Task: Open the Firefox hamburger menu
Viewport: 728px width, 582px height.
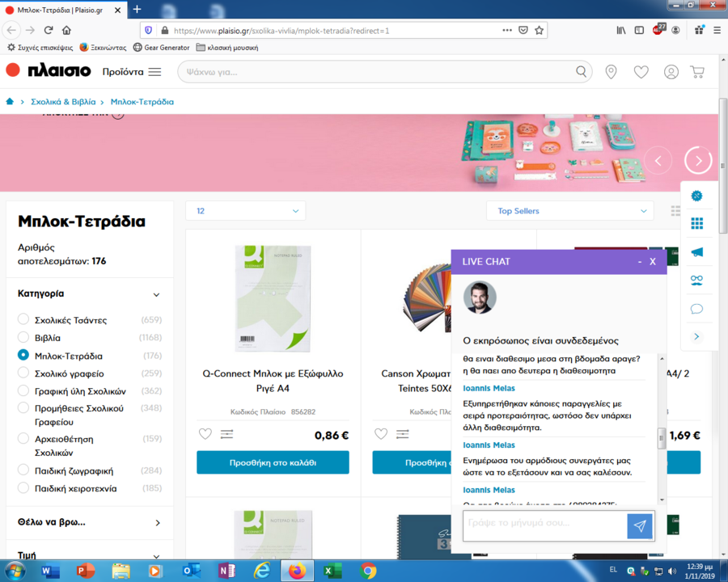Action: click(x=717, y=30)
